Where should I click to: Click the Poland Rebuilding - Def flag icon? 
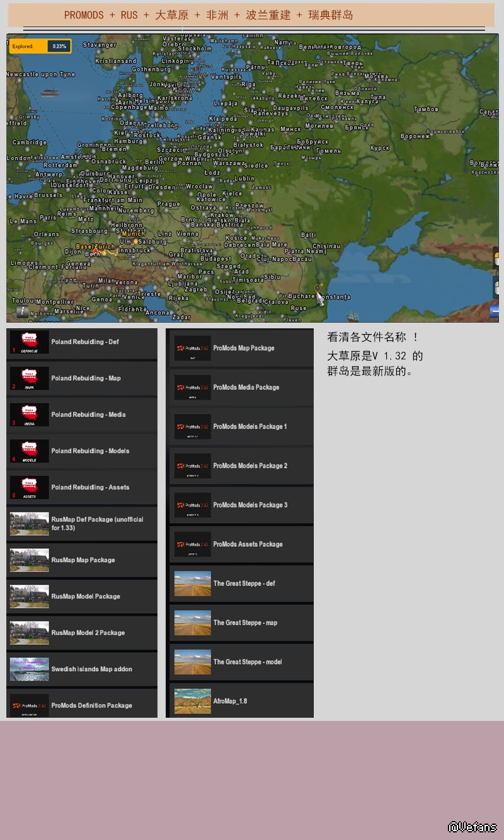coord(29,342)
